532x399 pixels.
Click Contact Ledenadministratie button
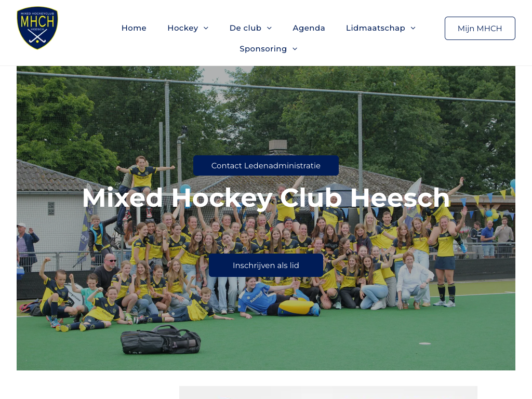click(x=266, y=166)
